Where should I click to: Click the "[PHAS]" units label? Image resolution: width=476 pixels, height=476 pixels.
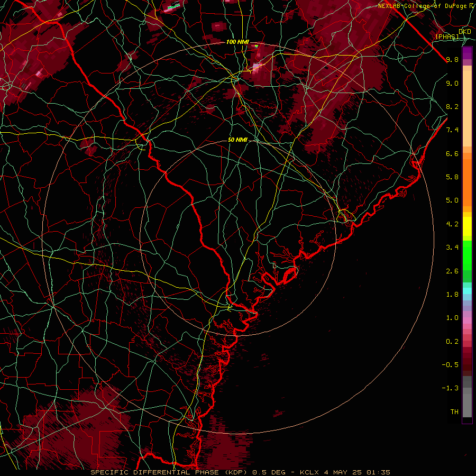(447, 36)
